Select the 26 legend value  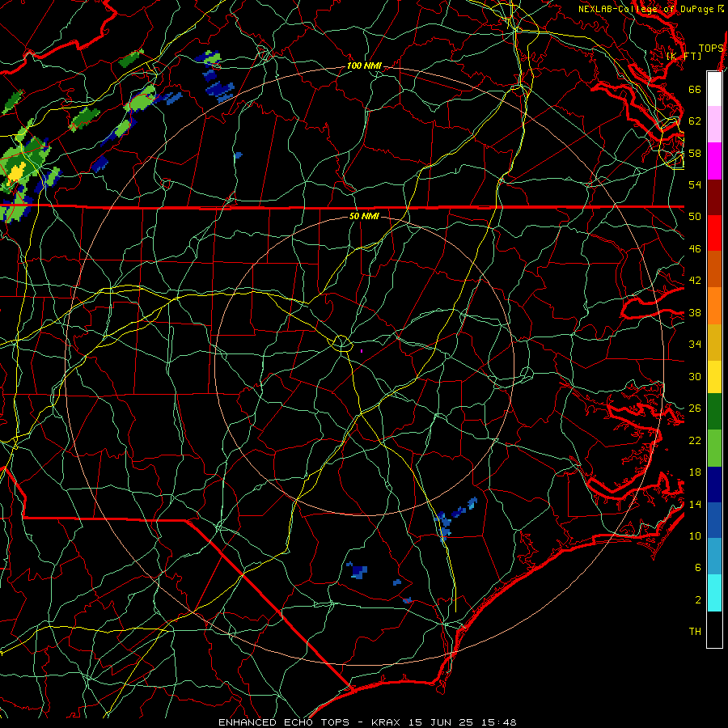coord(695,408)
